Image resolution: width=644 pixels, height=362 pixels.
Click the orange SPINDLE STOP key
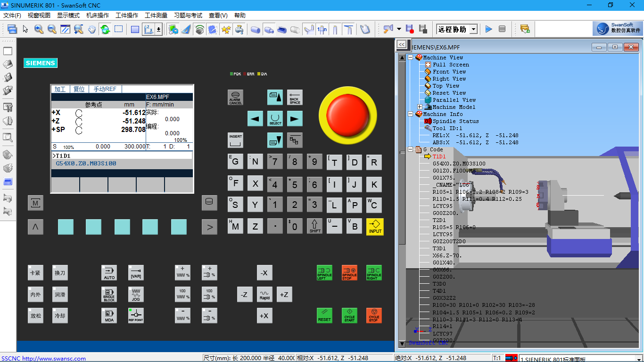tap(349, 272)
